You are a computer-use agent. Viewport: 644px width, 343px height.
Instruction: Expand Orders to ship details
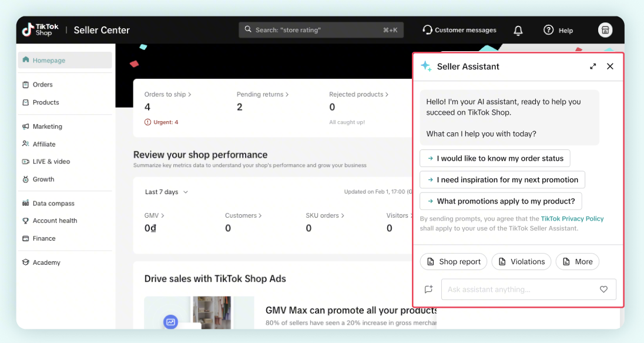pos(167,94)
